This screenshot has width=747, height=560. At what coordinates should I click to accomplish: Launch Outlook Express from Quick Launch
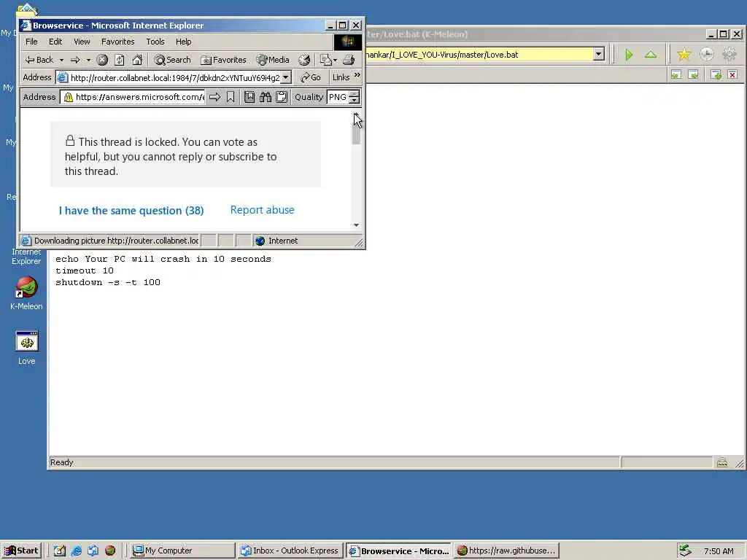tap(93, 551)
